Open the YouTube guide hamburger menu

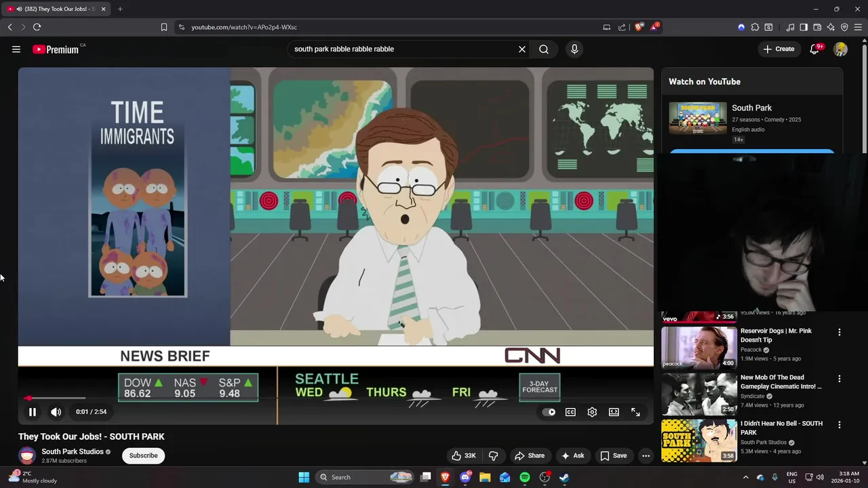click(16, 49)
